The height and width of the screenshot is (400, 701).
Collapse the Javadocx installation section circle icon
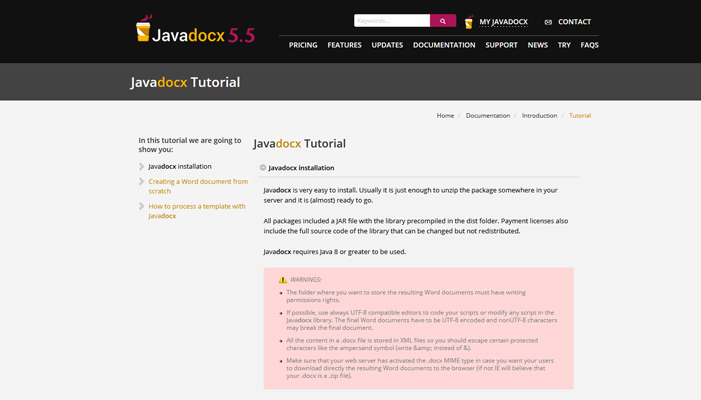click(x=263, y=168)
